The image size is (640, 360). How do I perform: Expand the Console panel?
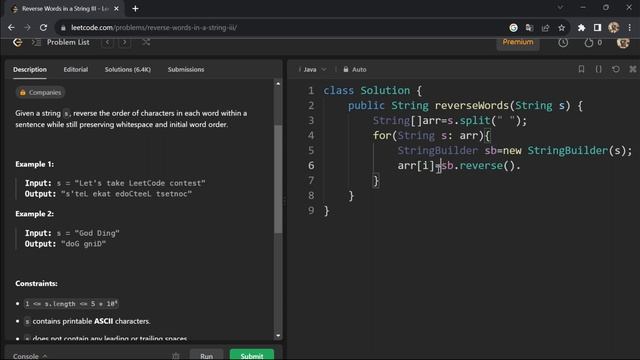(30, 356)
